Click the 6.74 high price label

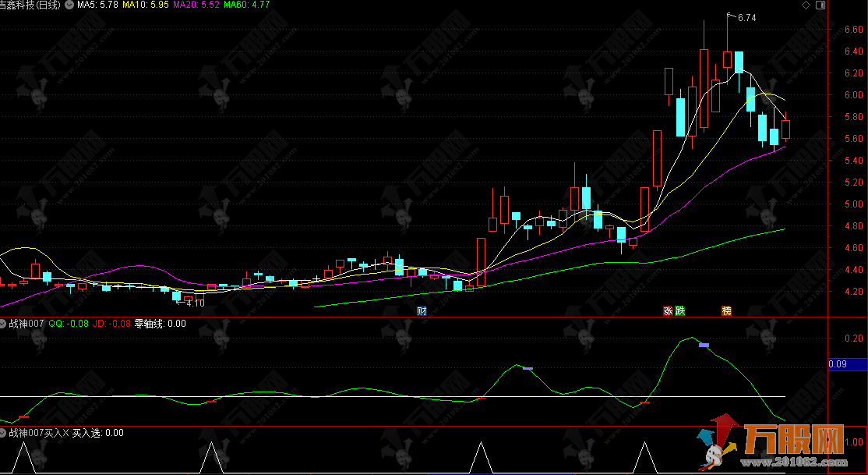pyautogui.click(x=746, y=18)
